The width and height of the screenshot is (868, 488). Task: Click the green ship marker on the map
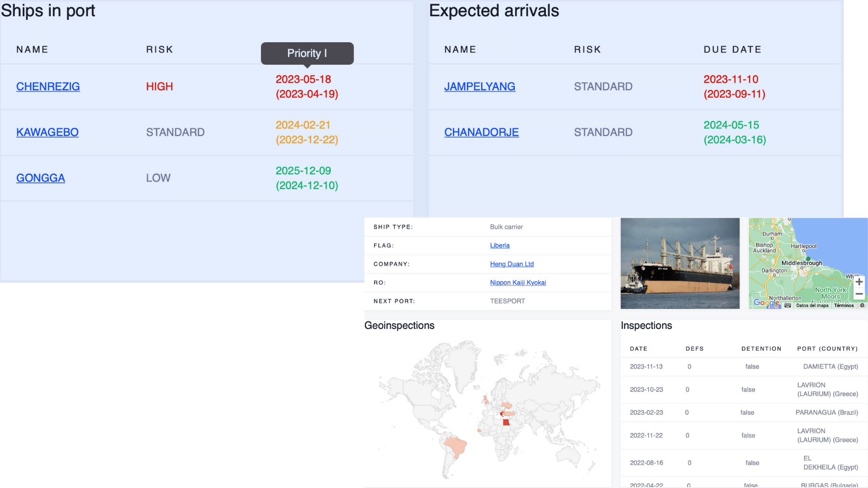[808, 259]
